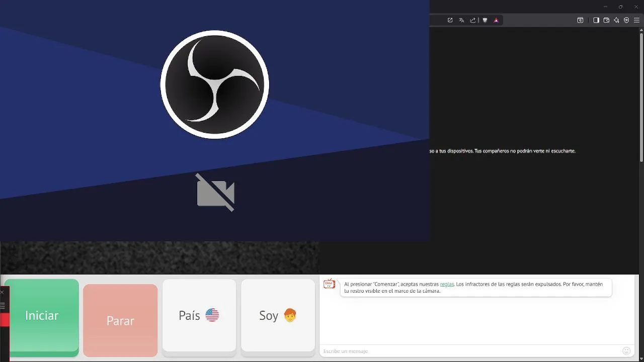This screenshot has width=644, height=362.
Task: Open the browser main hamburger menu
Action: click(x=636, y=20)
